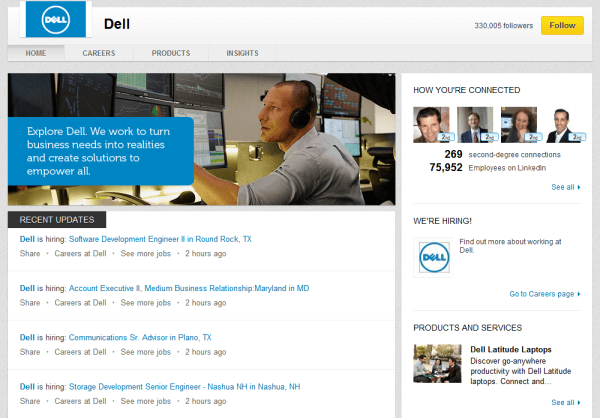
Task: Go to Careers page link
Action: tap(543, 294)
